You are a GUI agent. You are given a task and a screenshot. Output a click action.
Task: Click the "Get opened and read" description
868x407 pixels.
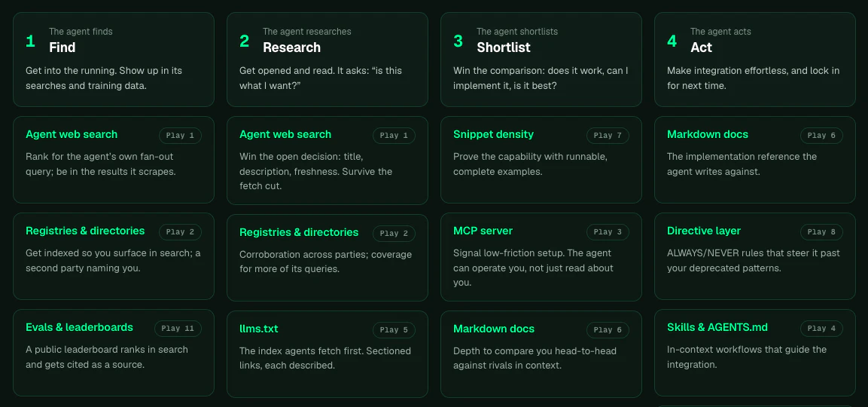pyautogui.click(x=321, y=78)
